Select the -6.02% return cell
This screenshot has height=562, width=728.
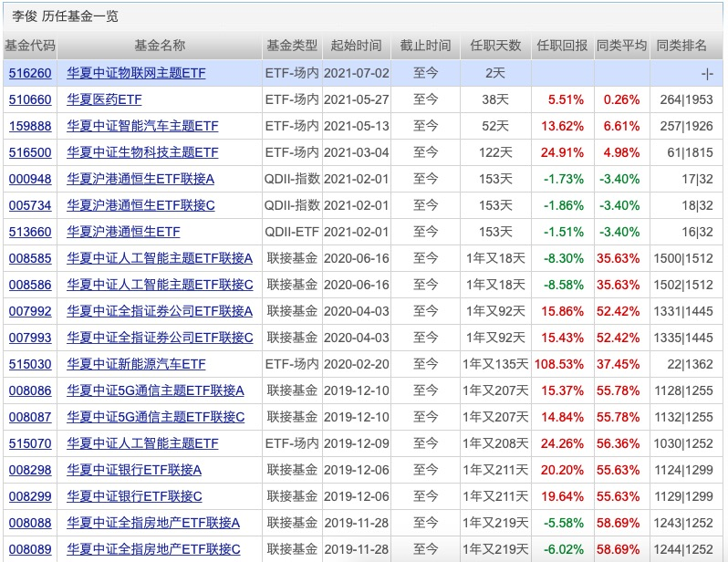[x=564, y=550]
